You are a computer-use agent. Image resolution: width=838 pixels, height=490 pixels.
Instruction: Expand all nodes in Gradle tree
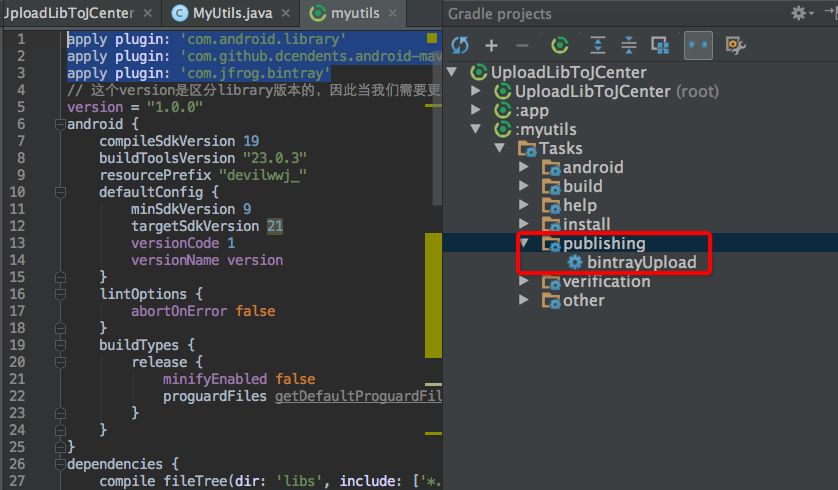[598, 45]
